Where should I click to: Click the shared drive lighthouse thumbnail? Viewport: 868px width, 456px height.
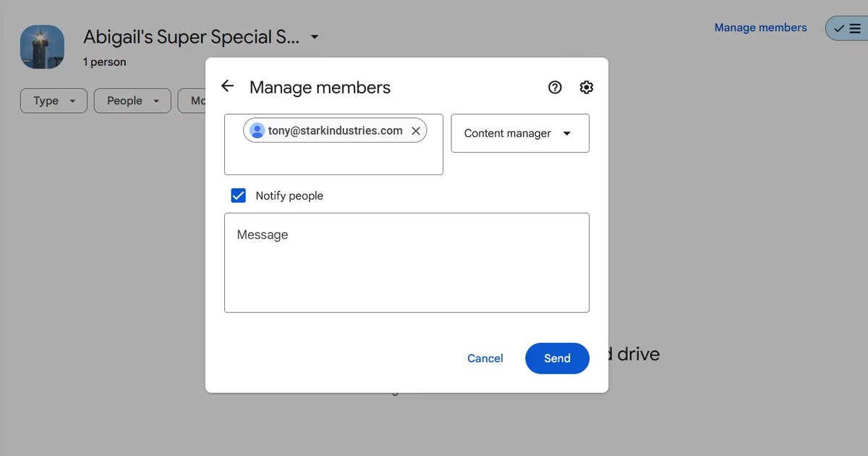pyautogui.click(x=42, y=47)
